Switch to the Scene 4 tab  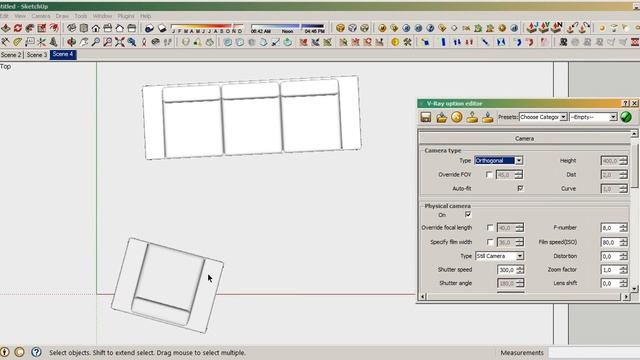63,54
